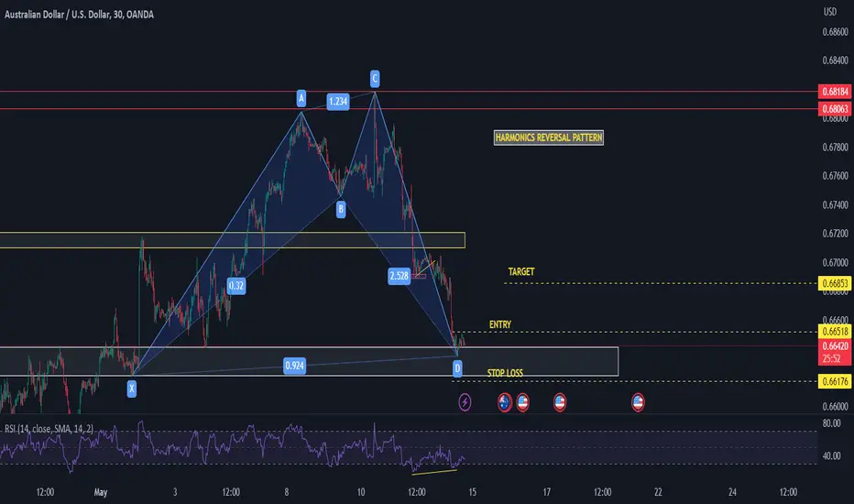Click the 40.00 RSI scale value
This screenshot has height=504, width=854.
point(831,456)
